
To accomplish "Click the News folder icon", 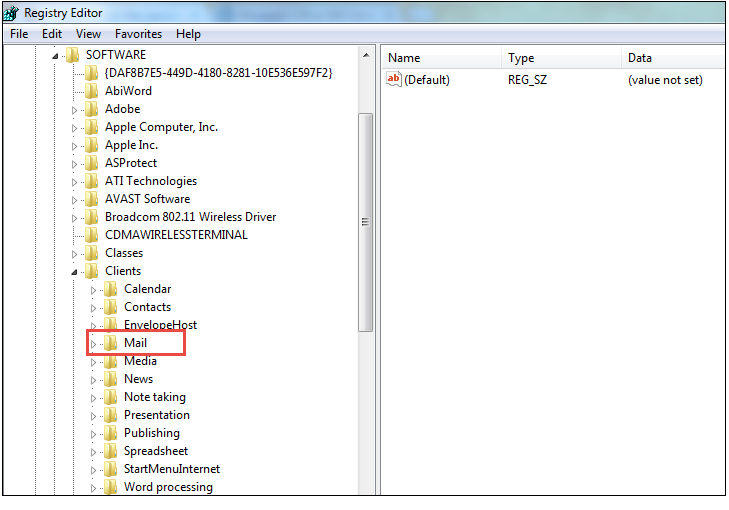I will pyautogui.click(x=111, y=379).
